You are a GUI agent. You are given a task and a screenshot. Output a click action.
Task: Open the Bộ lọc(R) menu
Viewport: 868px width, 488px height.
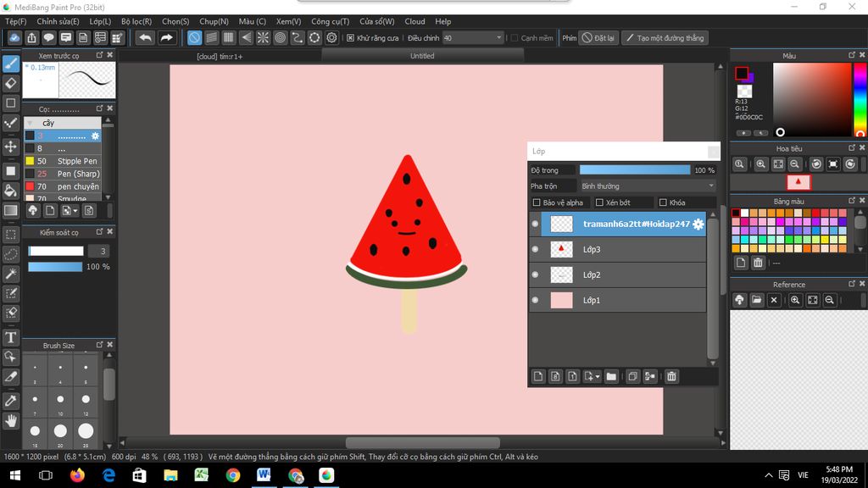[136, 21]
